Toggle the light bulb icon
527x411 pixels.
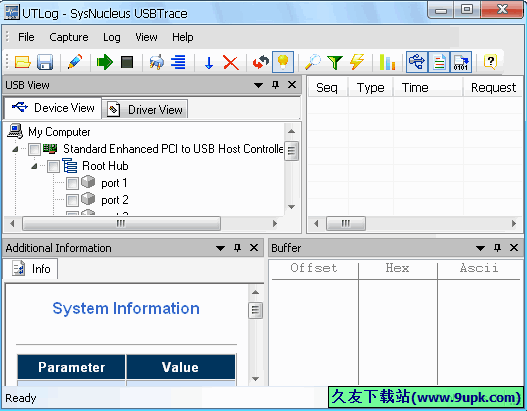[x=283, y=62]
